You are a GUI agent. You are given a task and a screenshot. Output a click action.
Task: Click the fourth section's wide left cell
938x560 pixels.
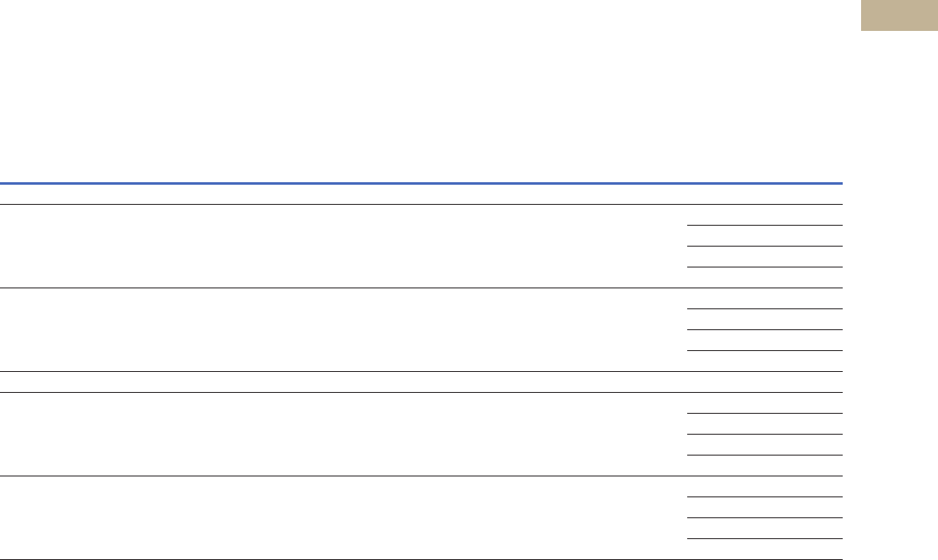[x=344, y=518]
